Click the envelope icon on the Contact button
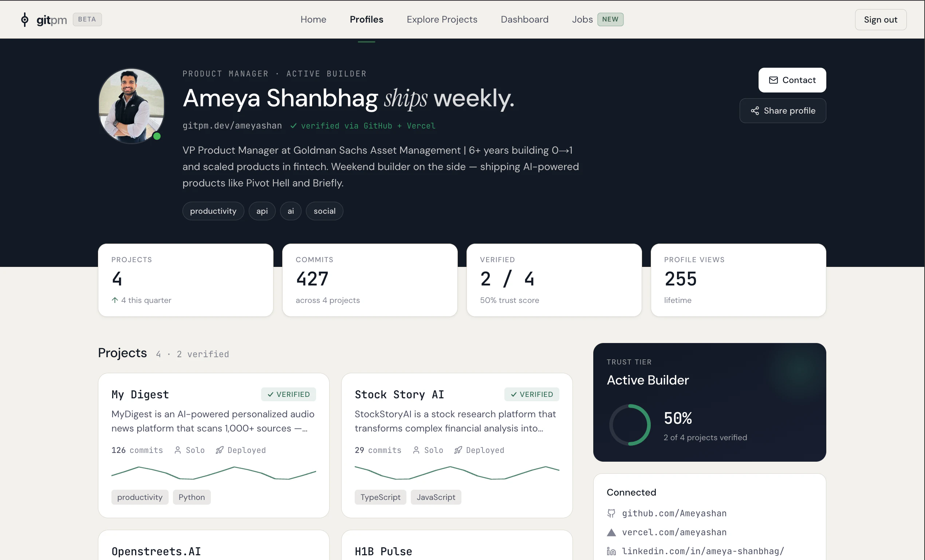This screenshot has height=560, width=925. pos(774,80)
